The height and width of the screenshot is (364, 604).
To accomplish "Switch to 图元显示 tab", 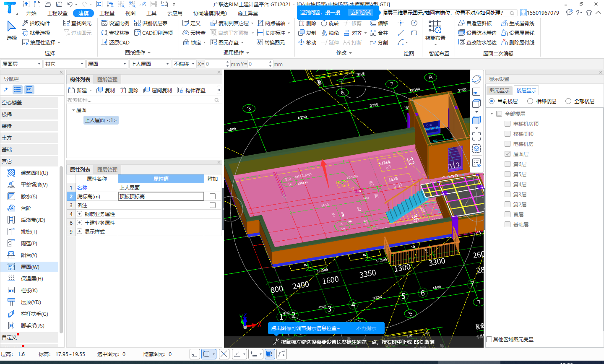I will [500, 90].
